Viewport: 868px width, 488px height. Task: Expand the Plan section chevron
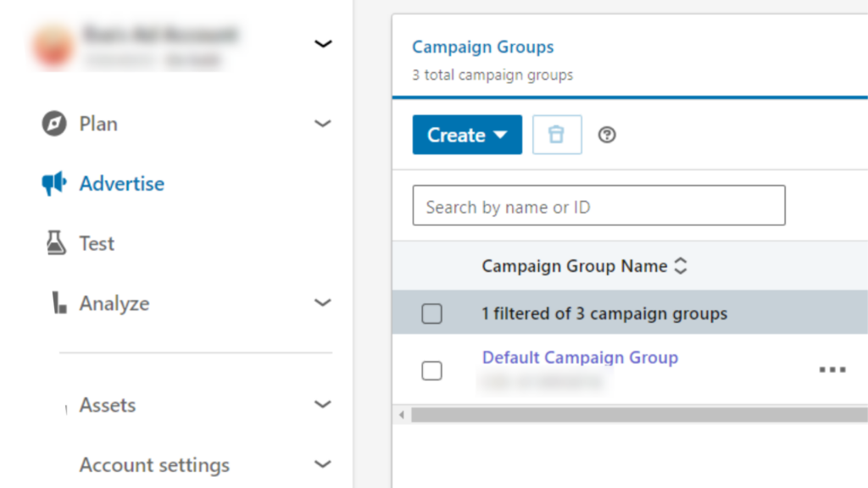coord(323,124)
